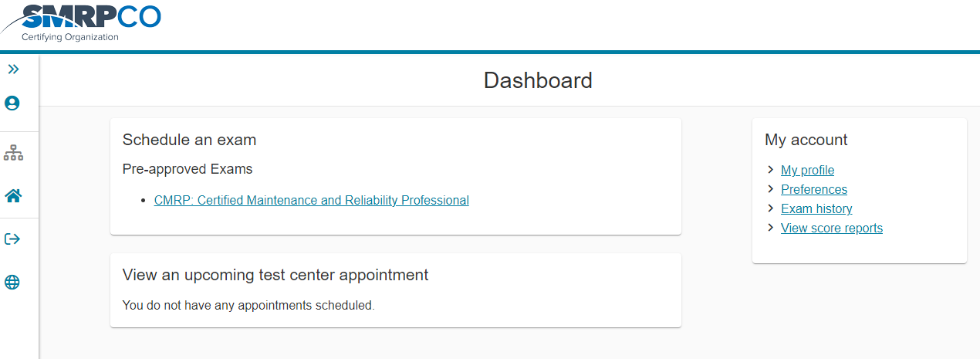
Task: Click the upcoming test center appointment heading
Action: pos(275,275)
